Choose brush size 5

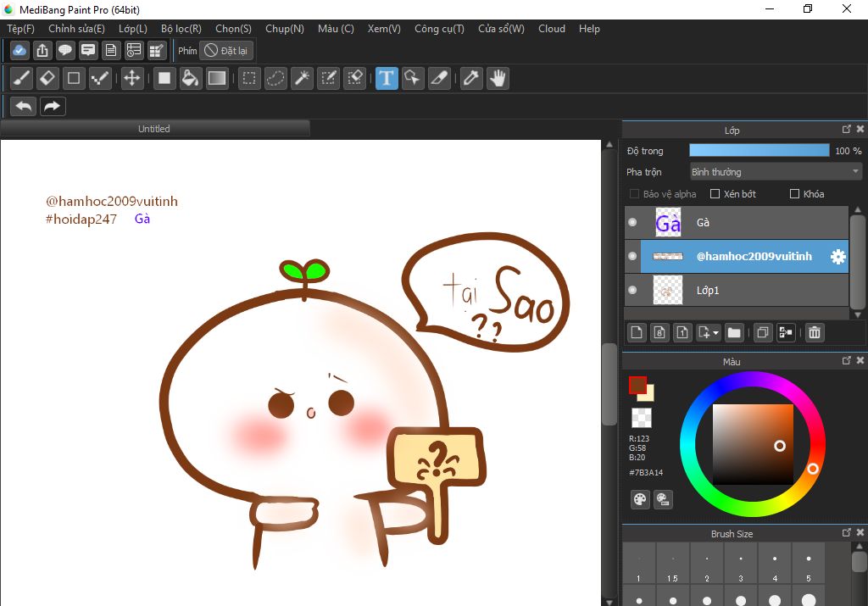[x=808, y=564]
